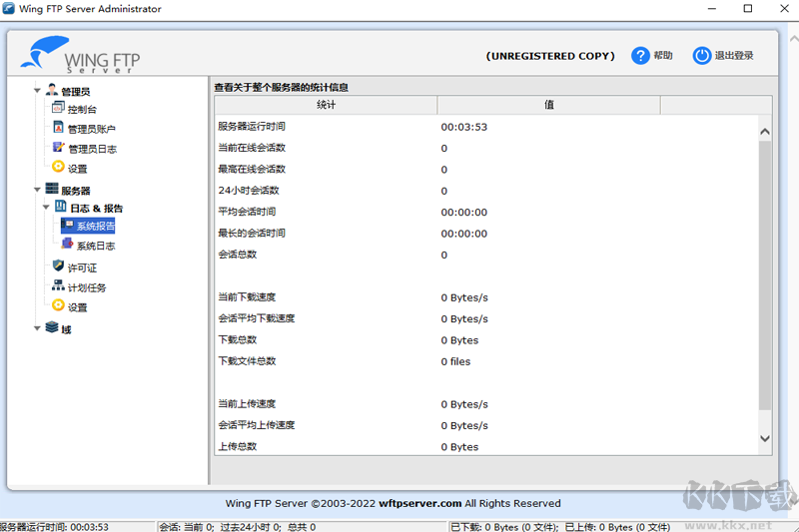The image size is (799, 532).
Task: Click the 当前在线会话数 row
Action: point(486,148)
